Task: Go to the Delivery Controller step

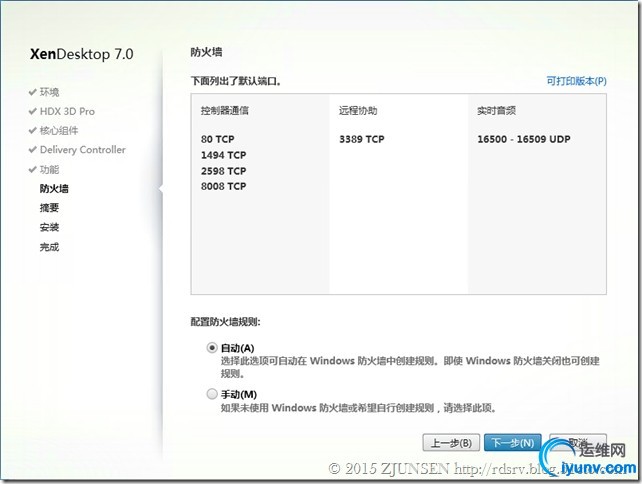Action: pos(83,150)
